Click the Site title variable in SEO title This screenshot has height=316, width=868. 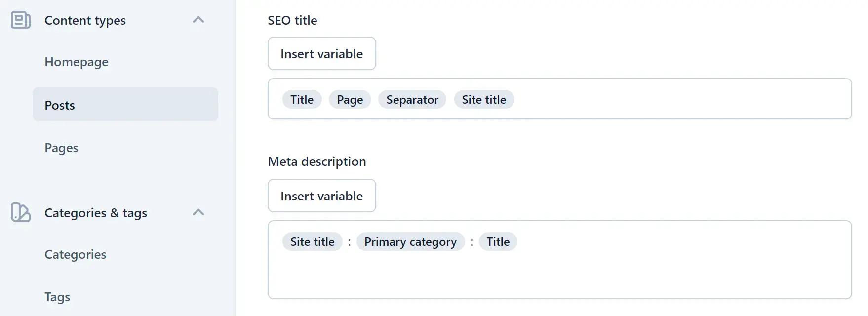484,99
